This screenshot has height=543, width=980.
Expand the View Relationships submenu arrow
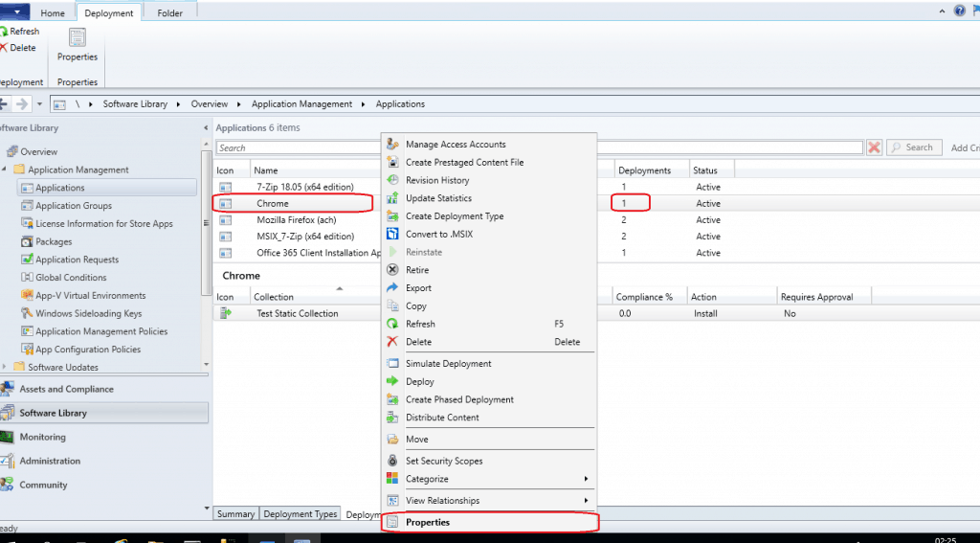(x=586, y=501)
